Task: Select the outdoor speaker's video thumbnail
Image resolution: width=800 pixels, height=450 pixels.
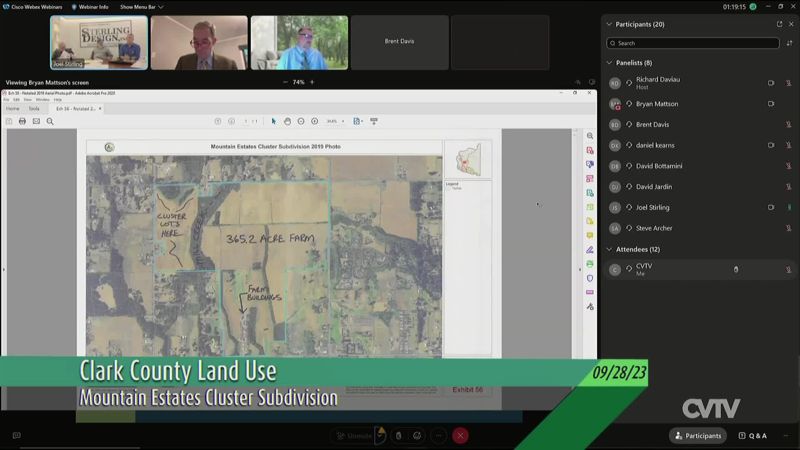Action: pyautogui.click(x=299, y=42)
